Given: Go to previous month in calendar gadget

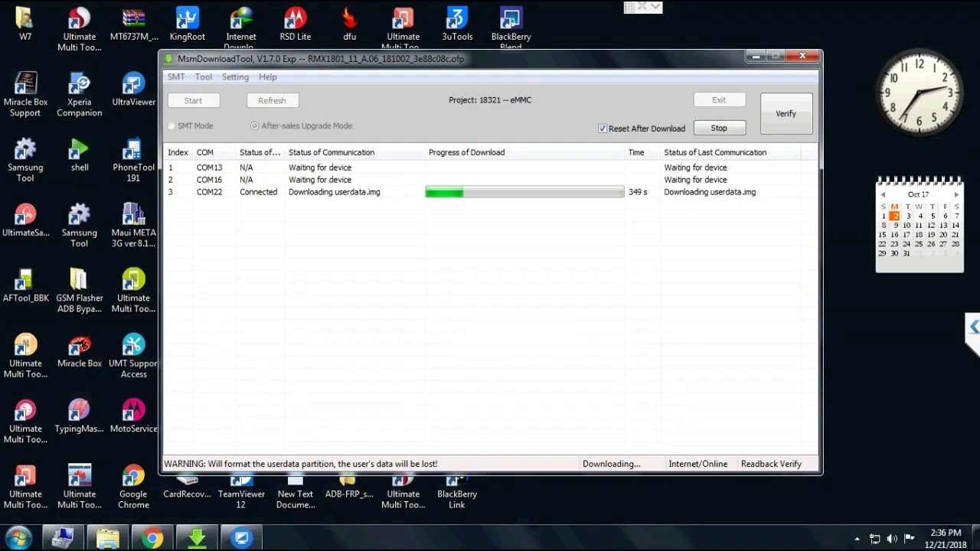Looking at the screenshot, I should (x=883, y=194).
